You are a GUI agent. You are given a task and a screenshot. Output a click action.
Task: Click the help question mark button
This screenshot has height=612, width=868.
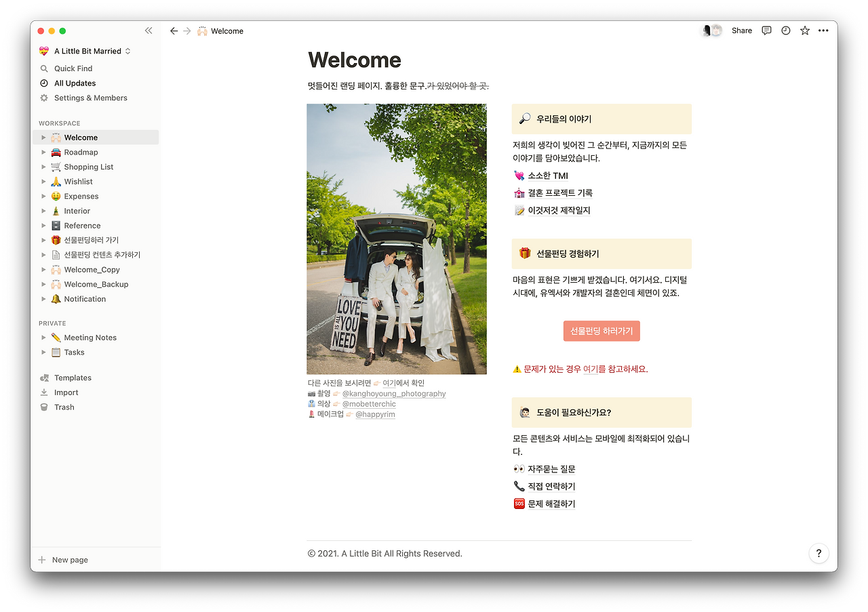tap(818, 553)
